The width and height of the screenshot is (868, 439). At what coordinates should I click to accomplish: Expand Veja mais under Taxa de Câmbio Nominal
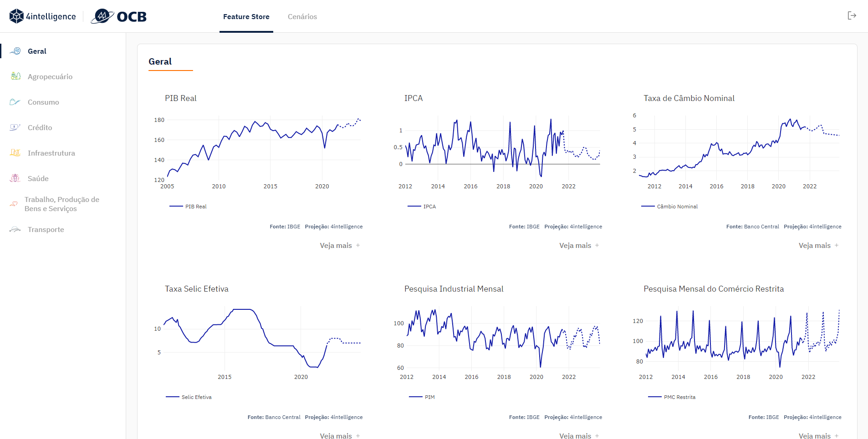(819, 245)
